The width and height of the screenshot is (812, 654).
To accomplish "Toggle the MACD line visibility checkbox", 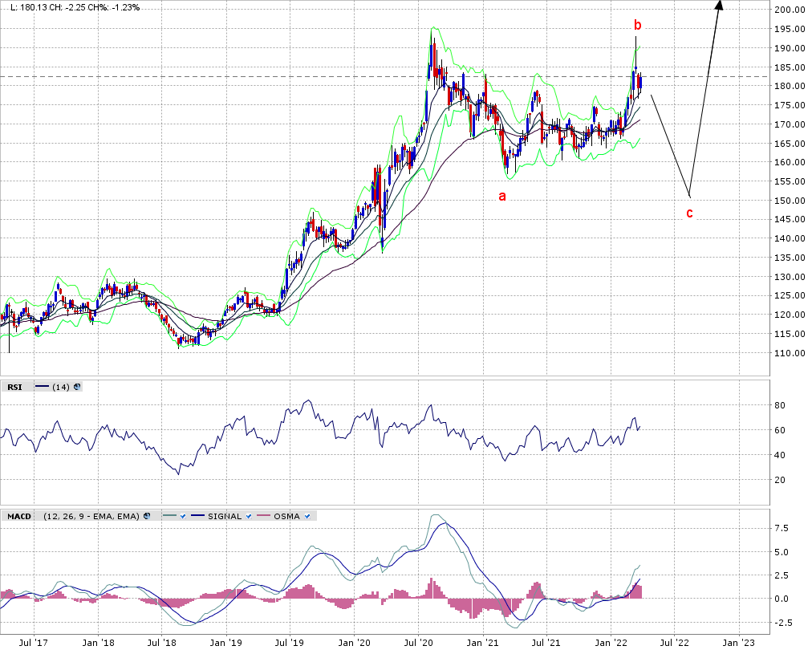I will [182, 516].
